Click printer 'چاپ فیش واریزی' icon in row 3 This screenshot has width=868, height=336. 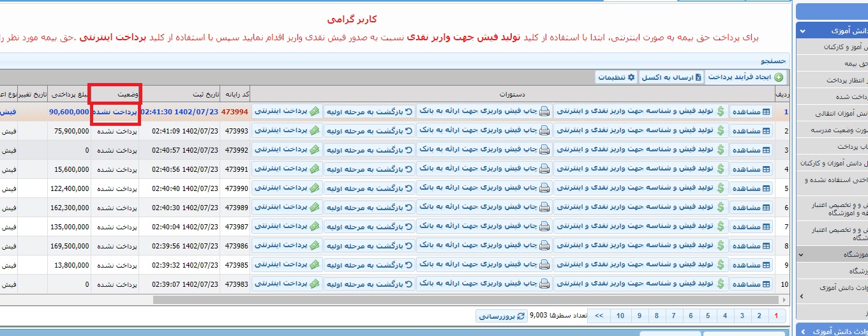(x=544, y=150)
